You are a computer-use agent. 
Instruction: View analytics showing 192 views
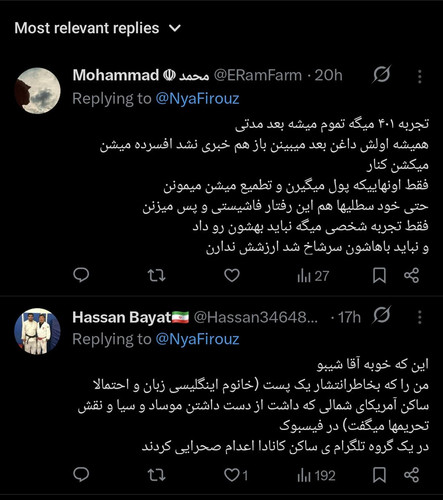click(316, 476)
